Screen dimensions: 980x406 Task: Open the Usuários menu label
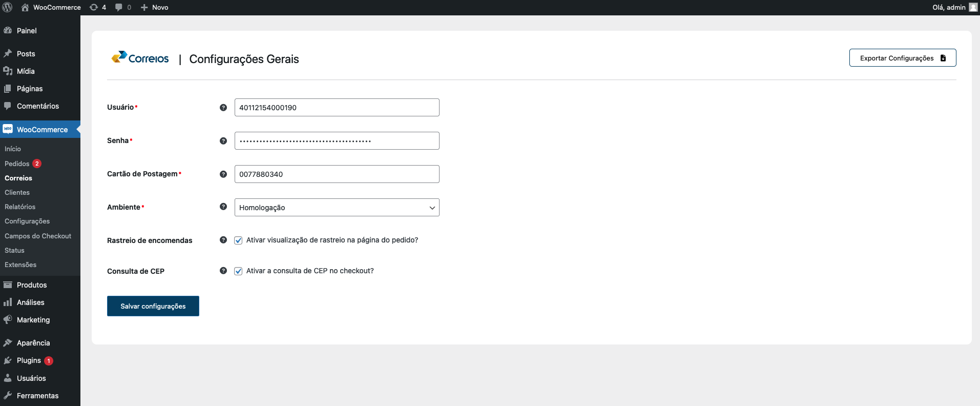31,378
